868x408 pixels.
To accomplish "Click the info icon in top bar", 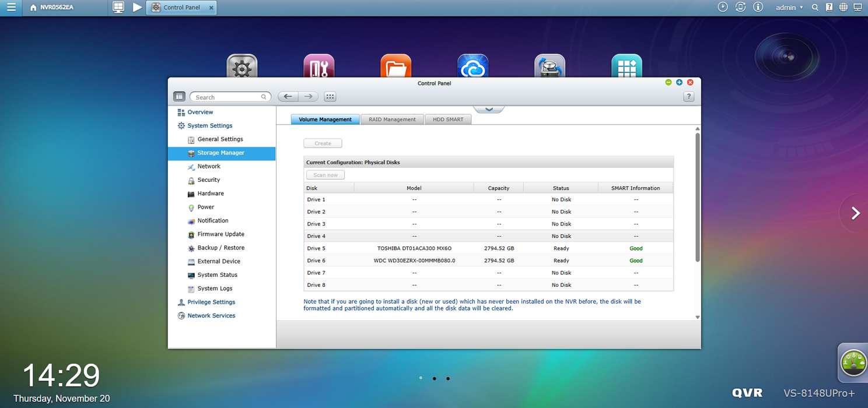I will [x=758, y=8].
